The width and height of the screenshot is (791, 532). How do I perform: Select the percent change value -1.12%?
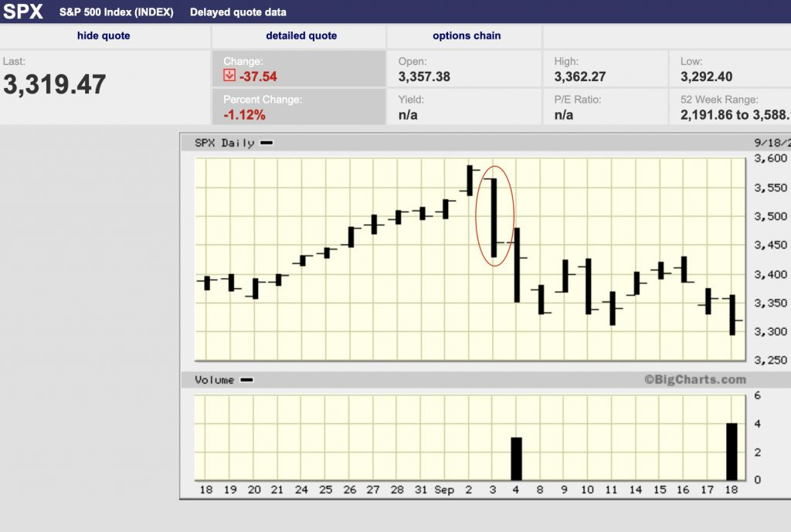pyautogui.click(x=244, y=115)
